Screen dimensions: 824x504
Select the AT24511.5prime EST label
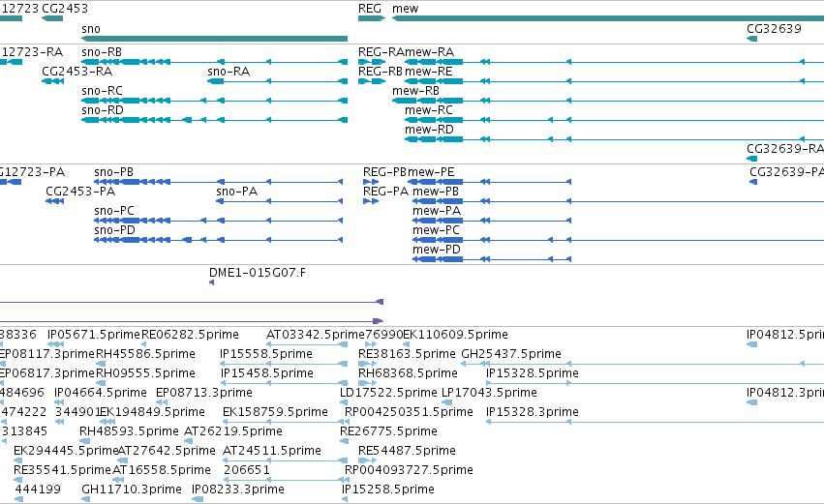pyautogui.click(x=272, y=452)
